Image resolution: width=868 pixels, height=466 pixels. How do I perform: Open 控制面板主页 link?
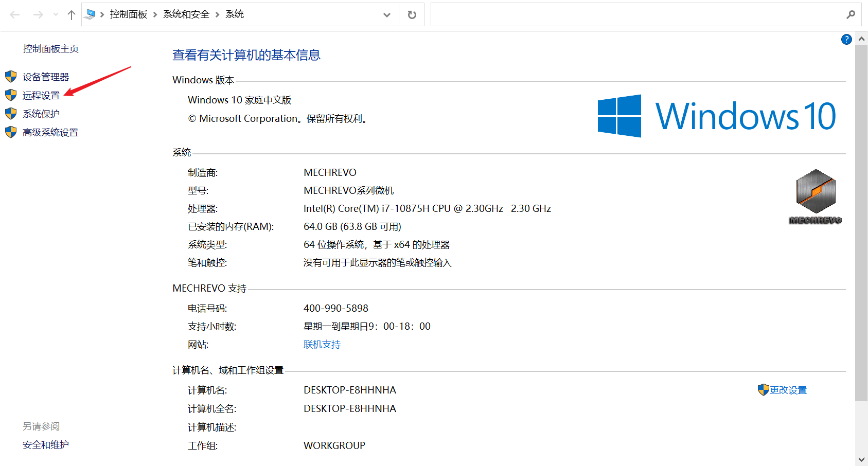tap(50, 49)
